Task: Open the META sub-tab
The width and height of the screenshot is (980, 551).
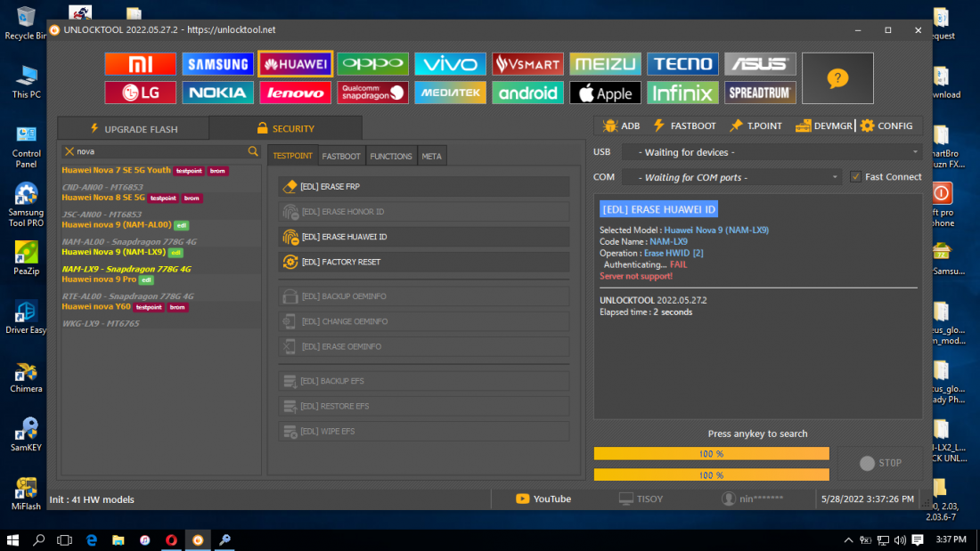Action: tap(432, 156)
